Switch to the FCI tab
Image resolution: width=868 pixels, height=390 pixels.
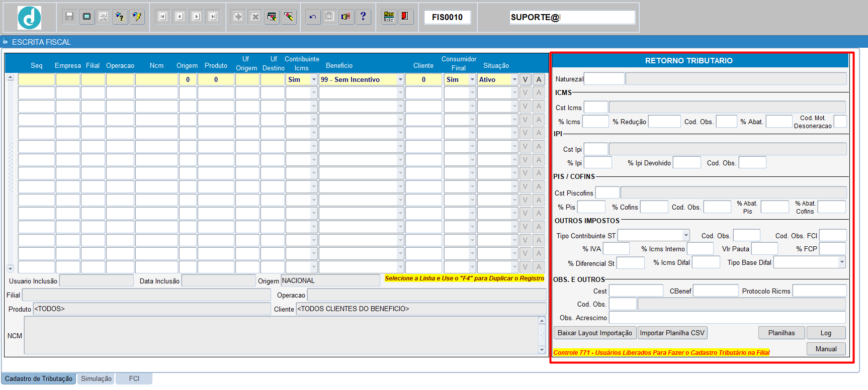tap(134, 378)
